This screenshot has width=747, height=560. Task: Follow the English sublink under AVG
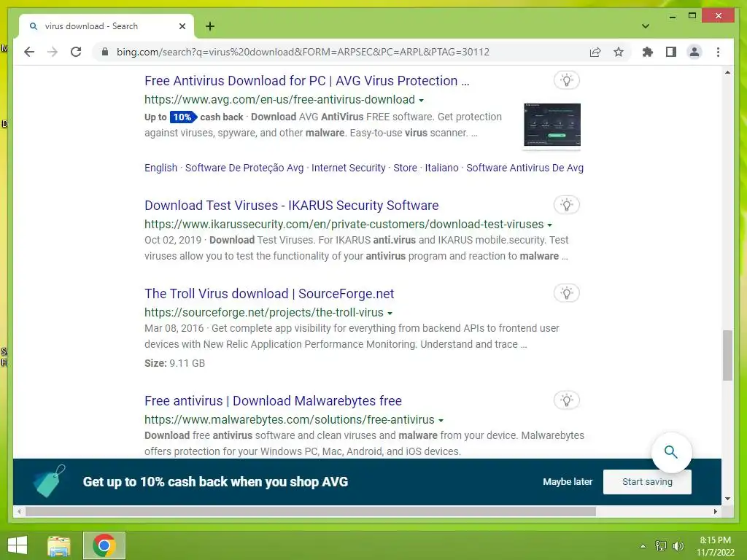click(161, 168)
